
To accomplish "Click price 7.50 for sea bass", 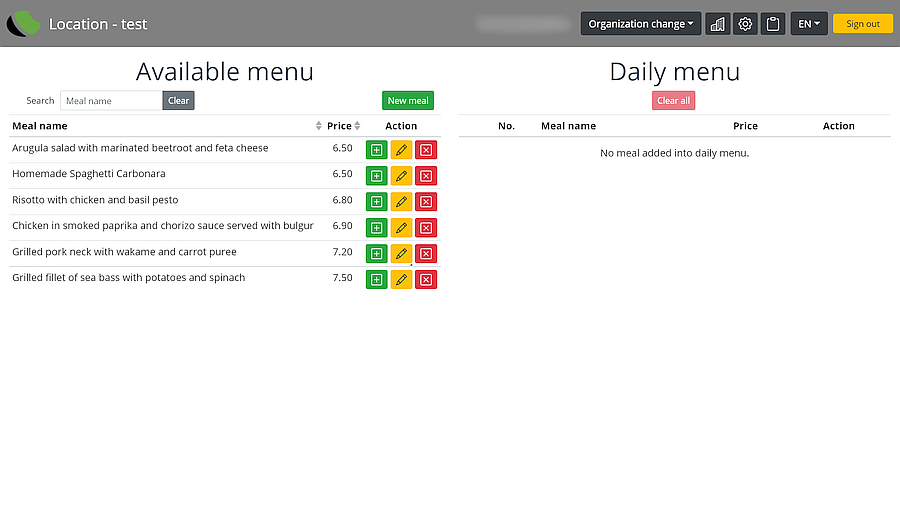I will (343, 278).
